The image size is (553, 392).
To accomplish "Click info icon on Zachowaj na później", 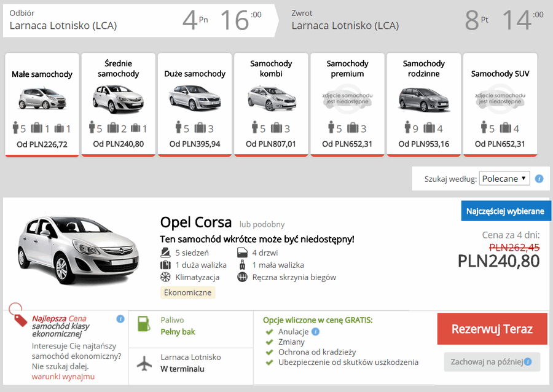I will (528, 362).
